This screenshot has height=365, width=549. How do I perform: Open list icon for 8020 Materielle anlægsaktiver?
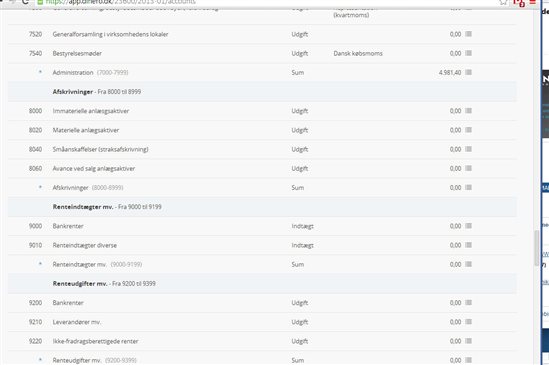point(468,130)
